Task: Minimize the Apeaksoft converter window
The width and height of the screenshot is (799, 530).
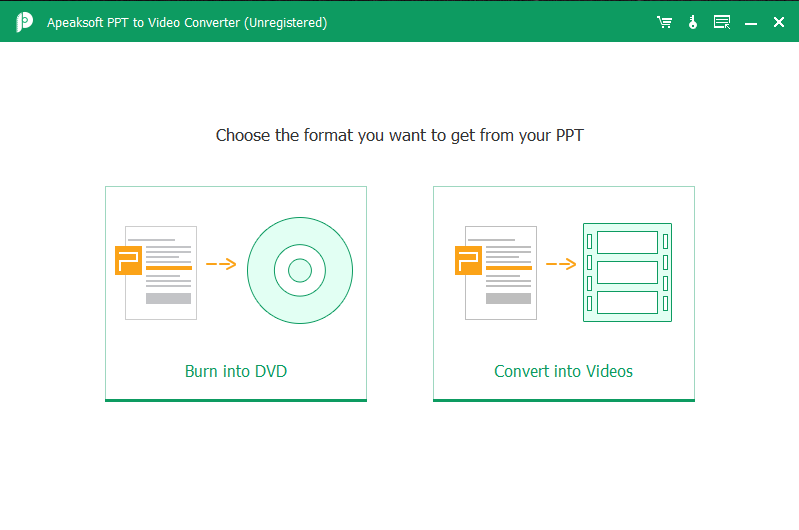Action: click(751, 23)
